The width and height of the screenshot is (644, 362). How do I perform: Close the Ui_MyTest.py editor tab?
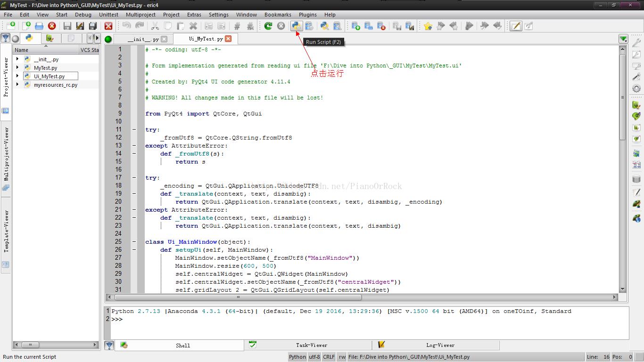[228, 39]
